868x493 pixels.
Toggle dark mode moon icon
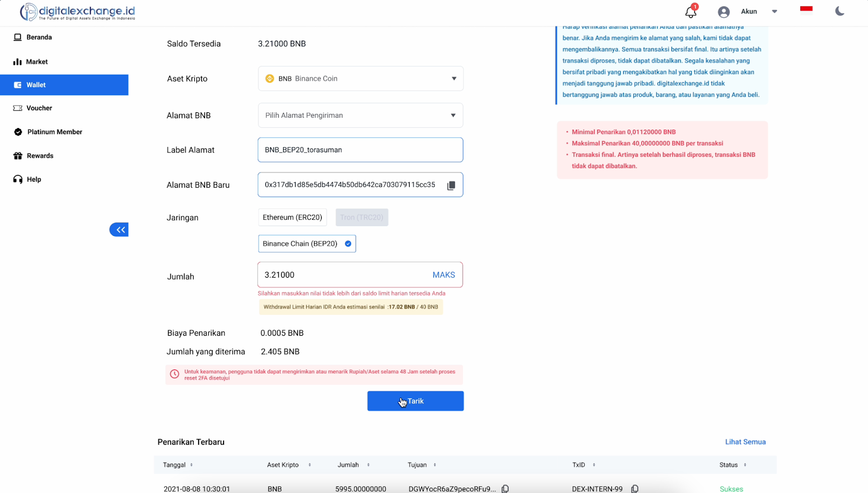coord(840,11)
